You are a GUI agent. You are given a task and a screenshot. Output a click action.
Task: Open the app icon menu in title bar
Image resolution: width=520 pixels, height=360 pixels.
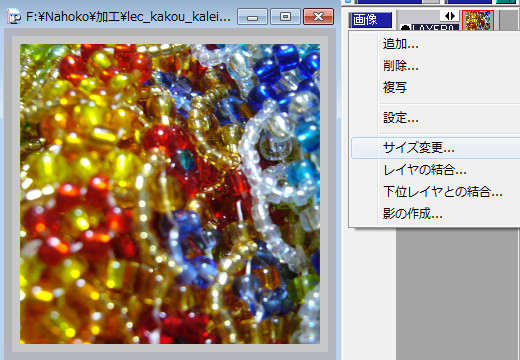pyautogui.click(x=14, y=16)
